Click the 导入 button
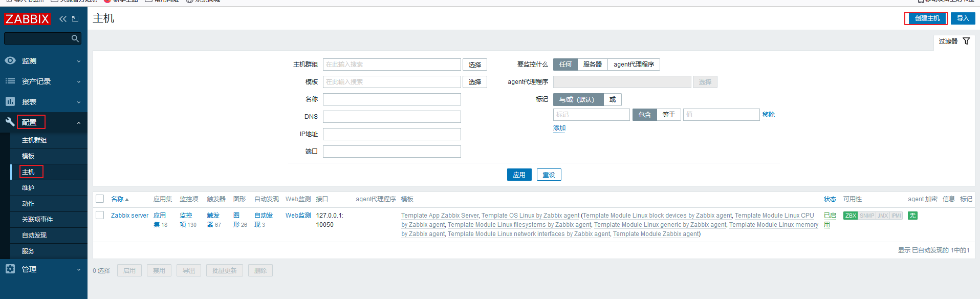Image resolution: width=980 pixels, height=299 pixels. (963, 18)
